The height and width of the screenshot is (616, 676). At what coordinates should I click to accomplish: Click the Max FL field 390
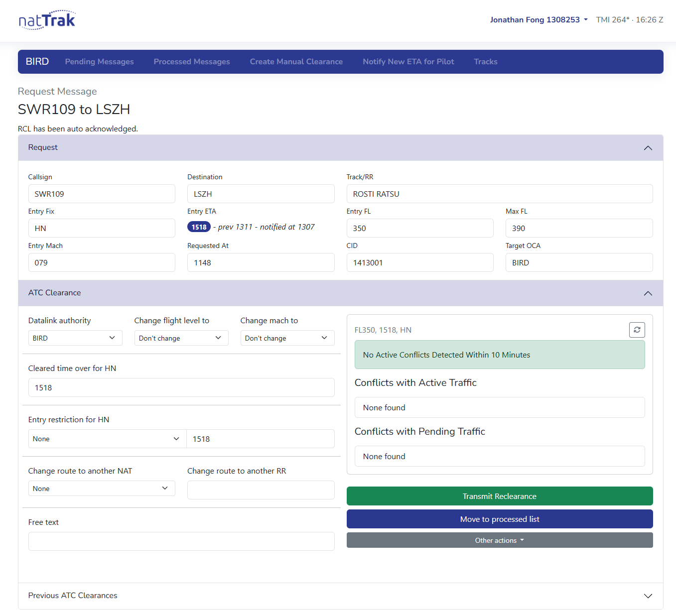pos(579,228)
